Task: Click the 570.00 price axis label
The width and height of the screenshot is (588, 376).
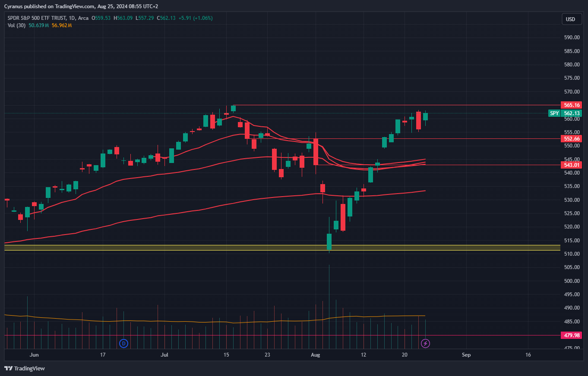Action: 572,92
